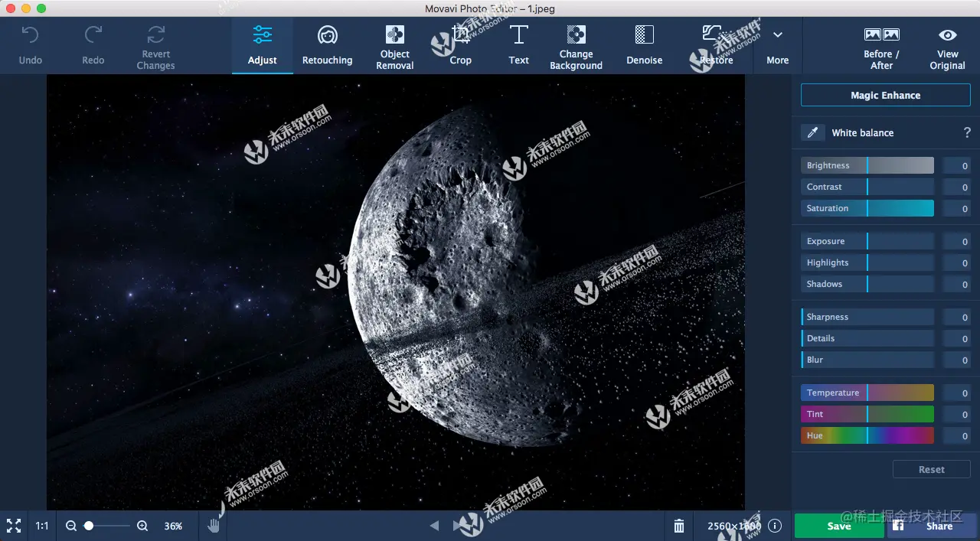Click the Contrast slider

[867, 187]
